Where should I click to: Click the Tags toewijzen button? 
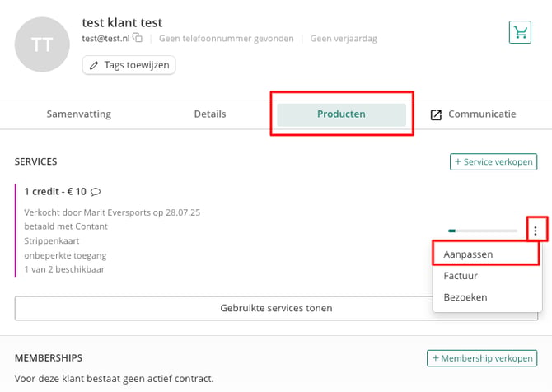pyautogui.click(x=129, y=65)
